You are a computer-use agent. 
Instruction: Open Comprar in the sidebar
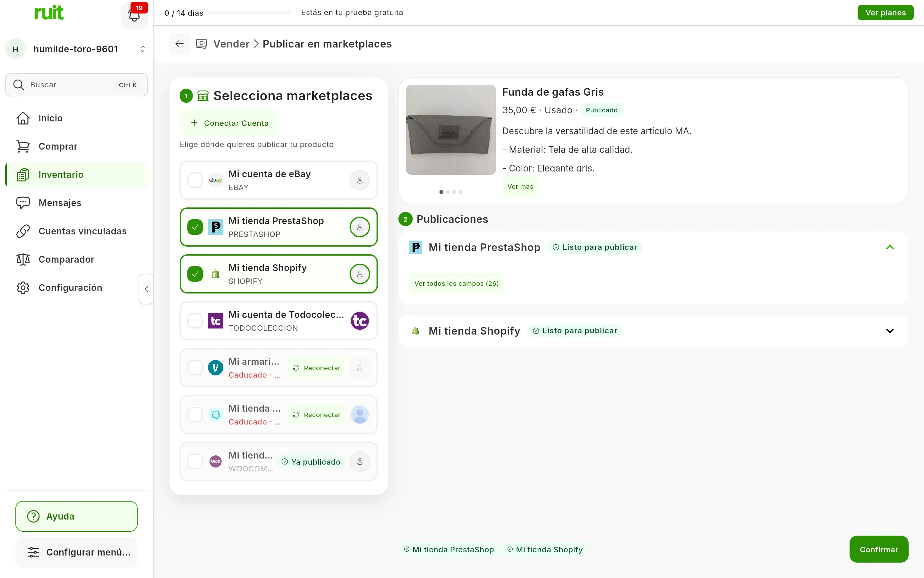coord(76,146)
